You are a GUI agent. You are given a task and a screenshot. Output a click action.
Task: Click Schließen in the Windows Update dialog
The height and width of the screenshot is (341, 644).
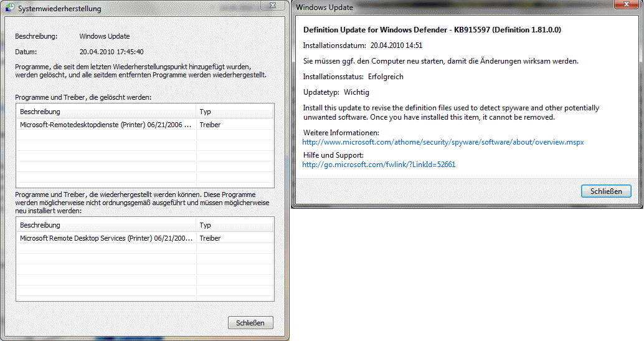click(x=606, y=191)
